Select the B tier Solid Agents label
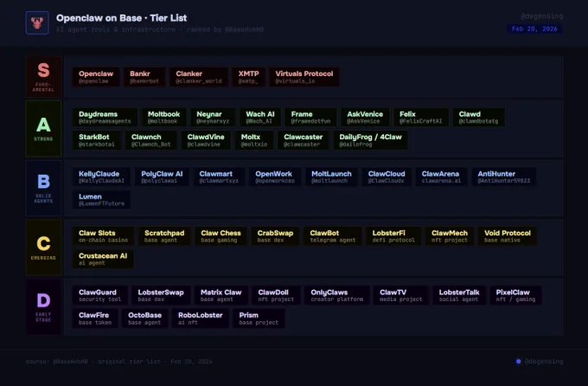 click(43, 188)
